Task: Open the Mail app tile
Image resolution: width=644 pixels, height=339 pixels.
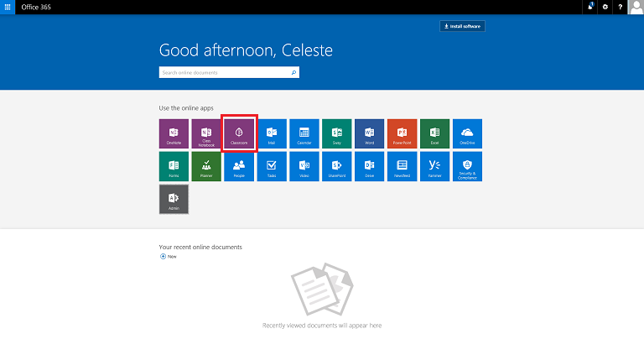Action: tap(272, 133)
